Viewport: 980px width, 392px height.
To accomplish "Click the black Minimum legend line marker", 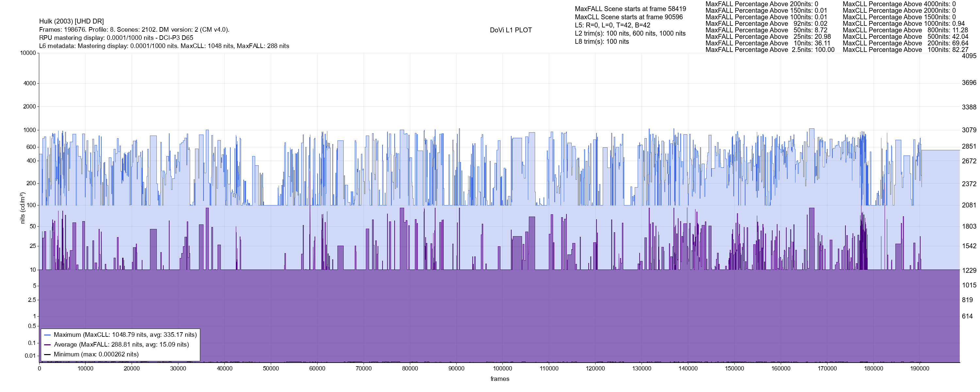I will [x=48, y=354].
